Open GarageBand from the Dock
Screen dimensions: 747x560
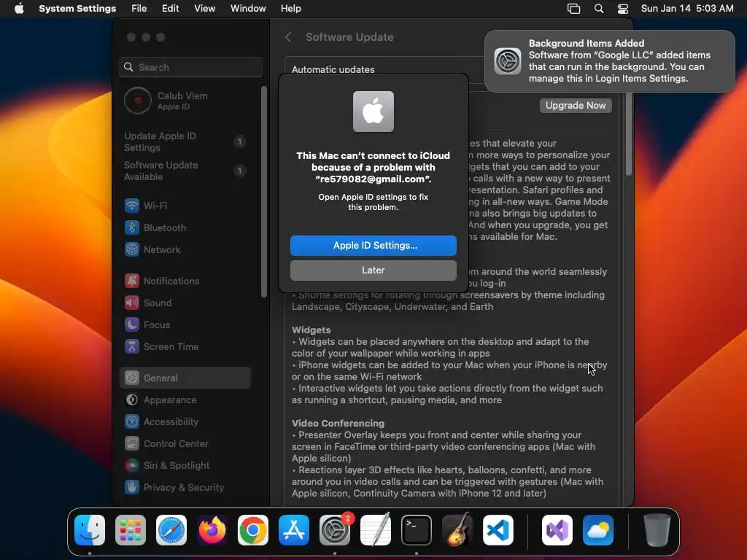point(457,530)
